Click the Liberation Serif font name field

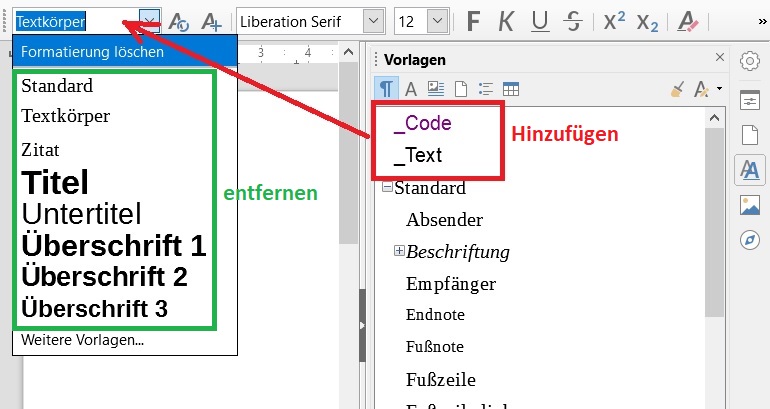[x=300, y=22]
